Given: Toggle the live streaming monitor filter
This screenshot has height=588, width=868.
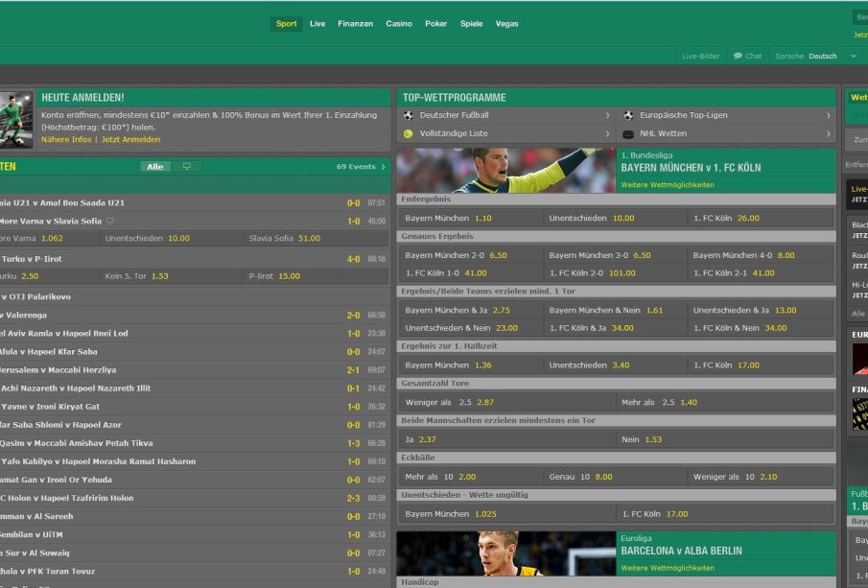Looking at the screenshot, I should click(186, 166).
